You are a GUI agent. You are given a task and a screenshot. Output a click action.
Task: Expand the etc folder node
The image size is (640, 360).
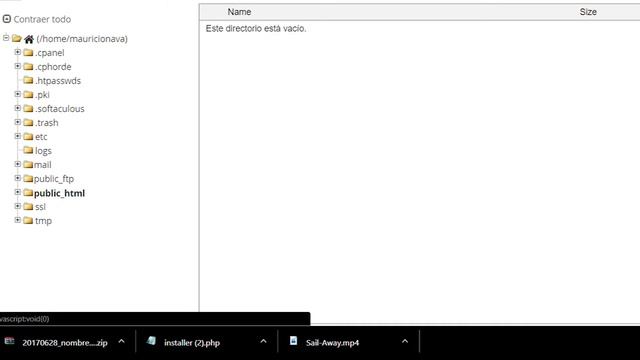click(18, 136)
